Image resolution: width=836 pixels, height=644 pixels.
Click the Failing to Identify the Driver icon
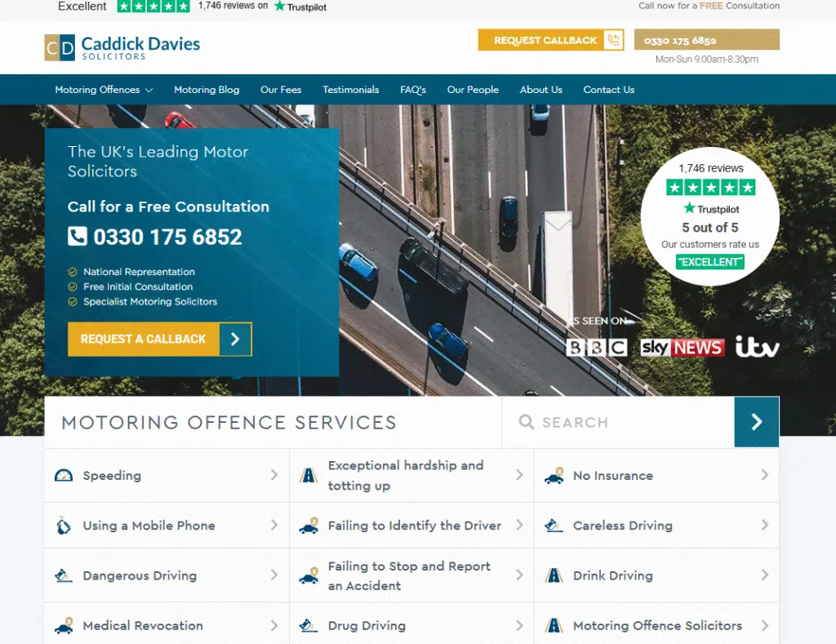(x=309, y=526)
